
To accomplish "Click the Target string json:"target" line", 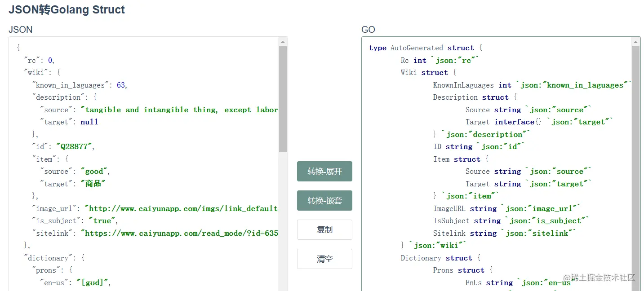I will [x=529, y=184].
